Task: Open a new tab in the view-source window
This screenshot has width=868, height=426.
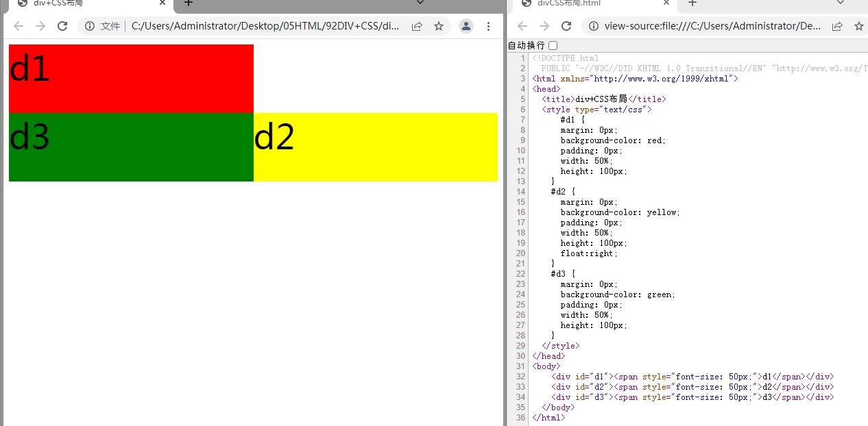Action: [692, 3]
